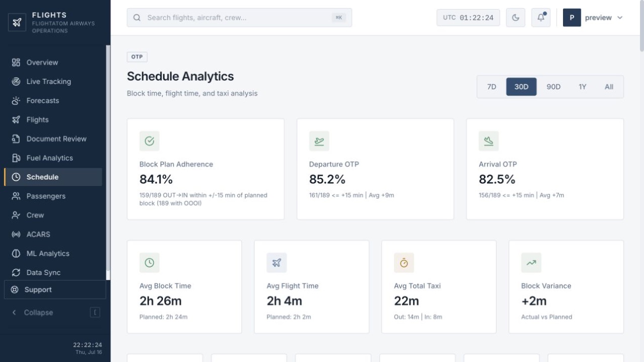Open the Forecasts weather icon

pyautogui.click(x=16, y=101)
